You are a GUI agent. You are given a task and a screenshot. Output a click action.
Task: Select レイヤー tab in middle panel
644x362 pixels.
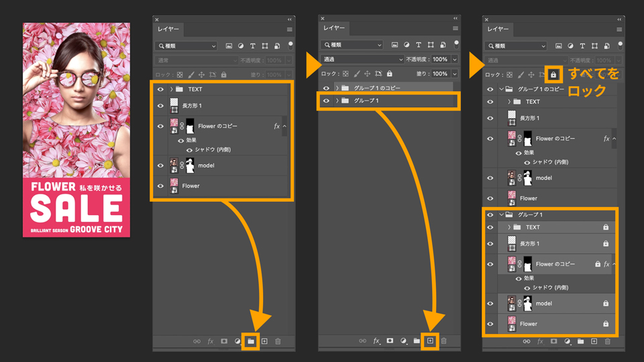[334, 28]
